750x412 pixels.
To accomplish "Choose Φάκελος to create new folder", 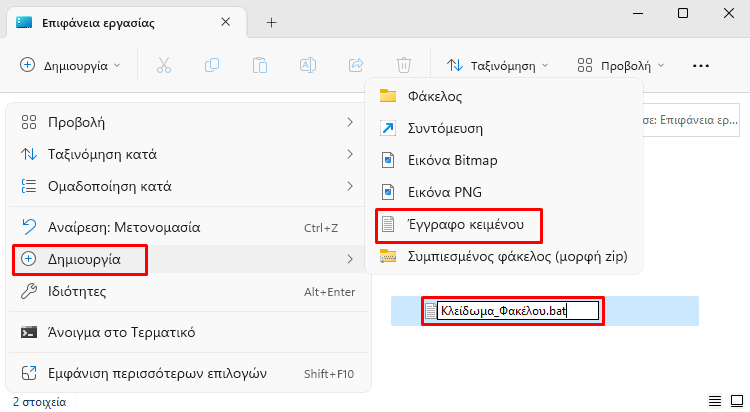I will tap(435, 96).
